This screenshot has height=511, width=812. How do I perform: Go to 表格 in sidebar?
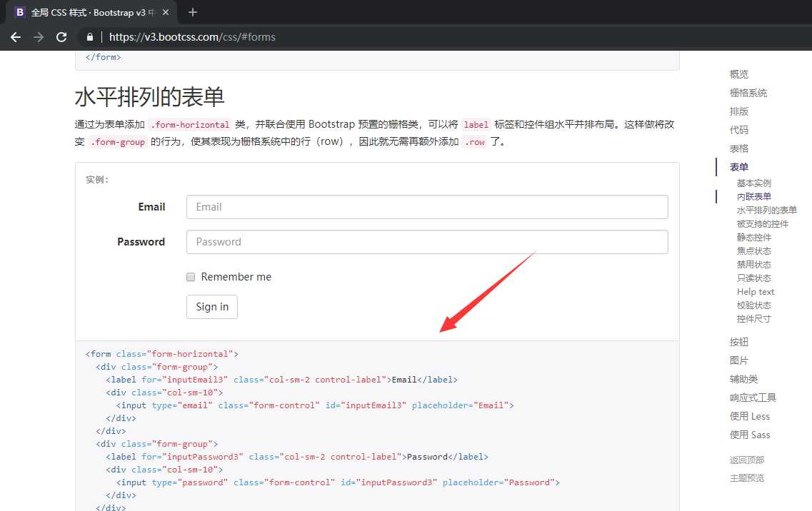pos(739,148)
